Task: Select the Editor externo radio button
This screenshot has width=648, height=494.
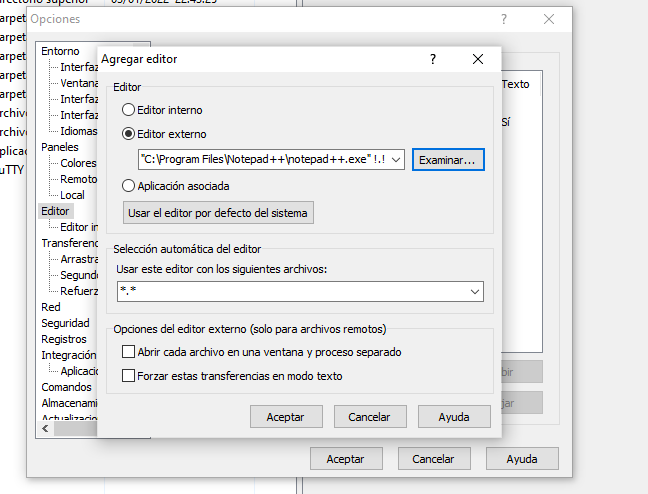Action: tap(128, 134)
